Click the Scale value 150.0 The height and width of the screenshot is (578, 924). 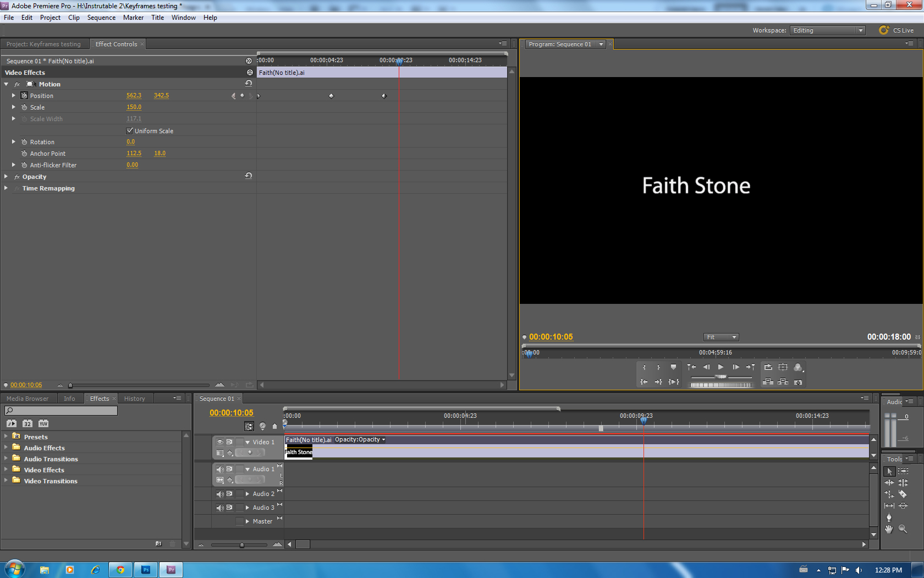[134, 107]
